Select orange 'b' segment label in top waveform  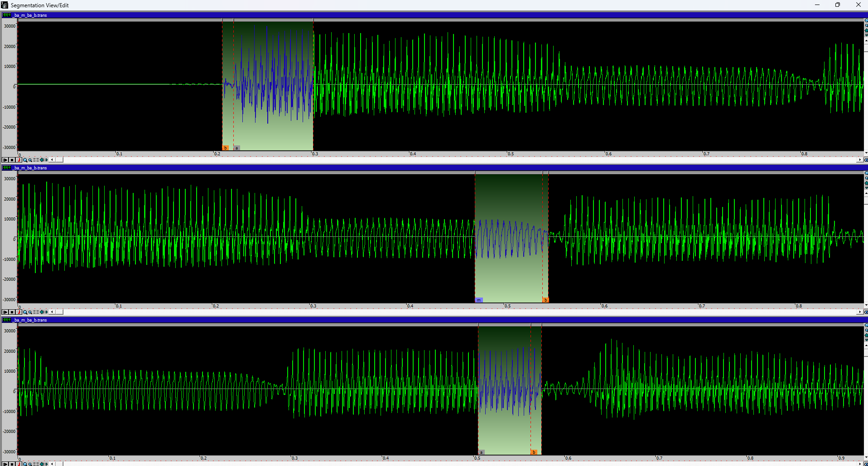point(225,148)
